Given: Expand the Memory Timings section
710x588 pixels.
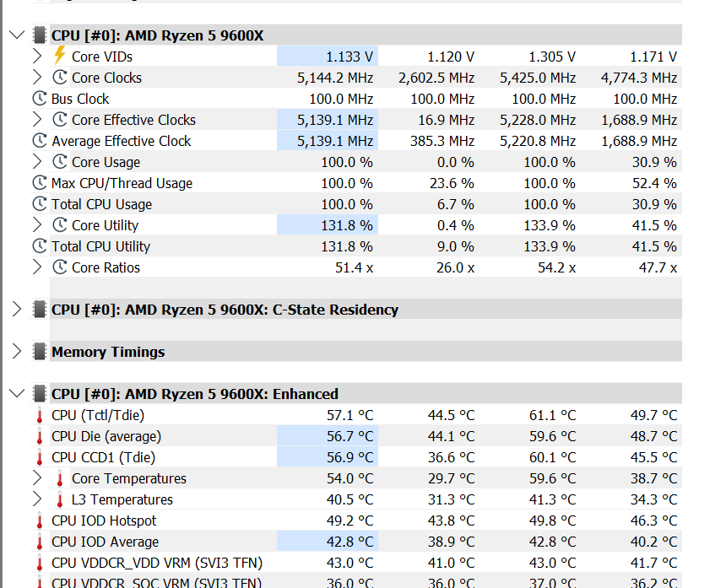Looking at the screenshot, I should tap(17, 352).
